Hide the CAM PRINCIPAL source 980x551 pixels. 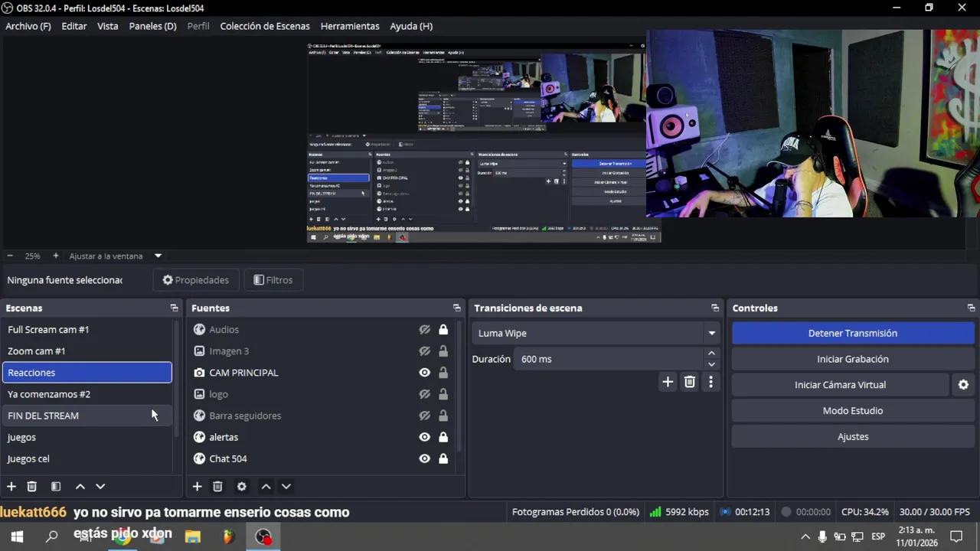click(424, 373)
